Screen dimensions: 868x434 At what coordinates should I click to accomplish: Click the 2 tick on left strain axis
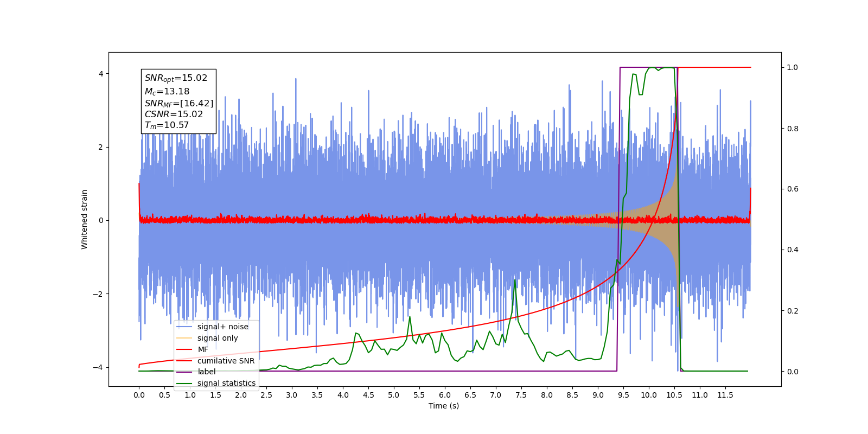[101, 147]
